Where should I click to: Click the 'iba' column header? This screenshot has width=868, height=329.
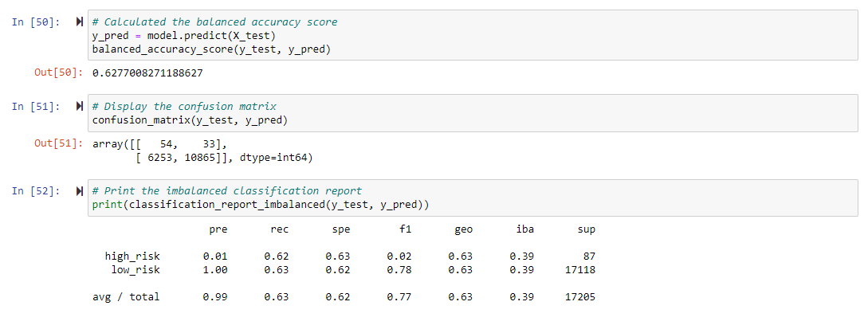coord(524,229)
